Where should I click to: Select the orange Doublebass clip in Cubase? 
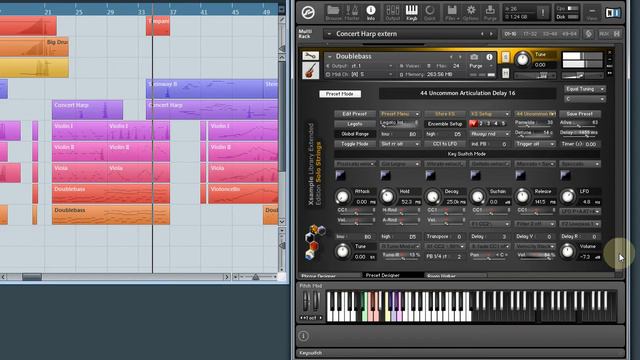click(111, 215)
